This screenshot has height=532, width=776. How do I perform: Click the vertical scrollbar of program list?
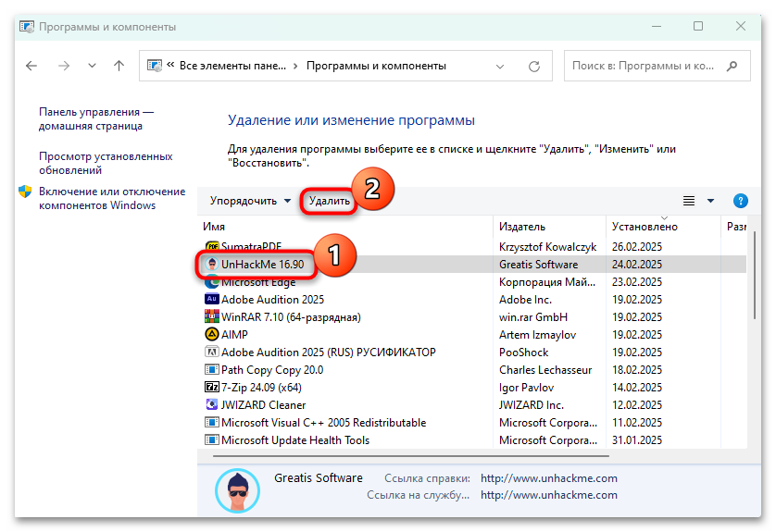coord(754,276)
